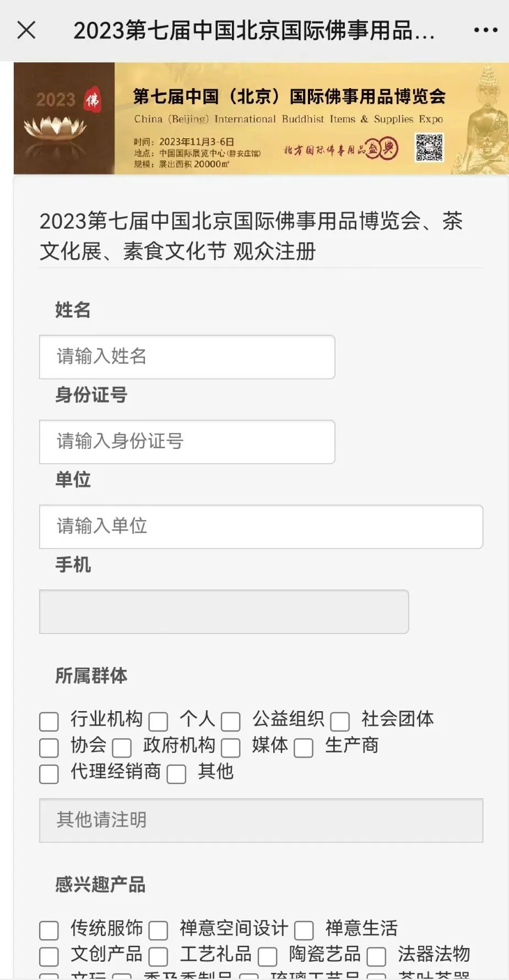The width and height of the screenshot is (509, 980).
Task: Tick the 法器法物 checkbox
Action: (376, 957)
